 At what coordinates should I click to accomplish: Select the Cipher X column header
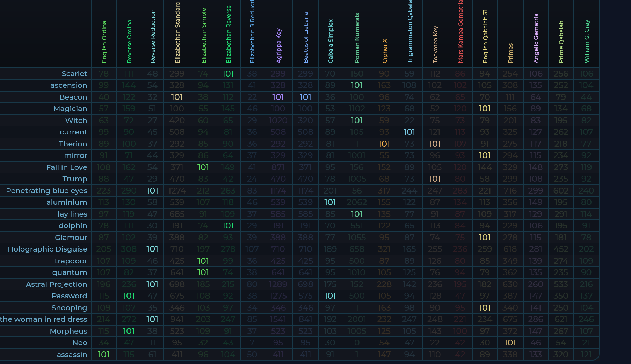pos(385,51)
